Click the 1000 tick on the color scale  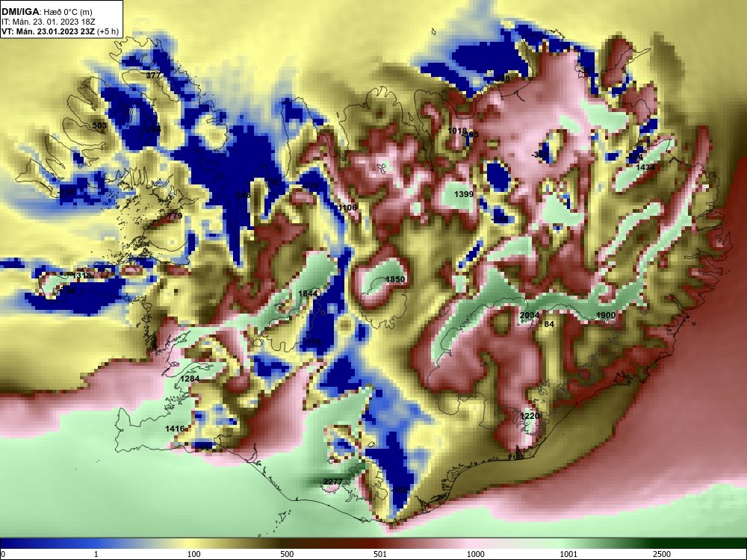click(475, 554)
